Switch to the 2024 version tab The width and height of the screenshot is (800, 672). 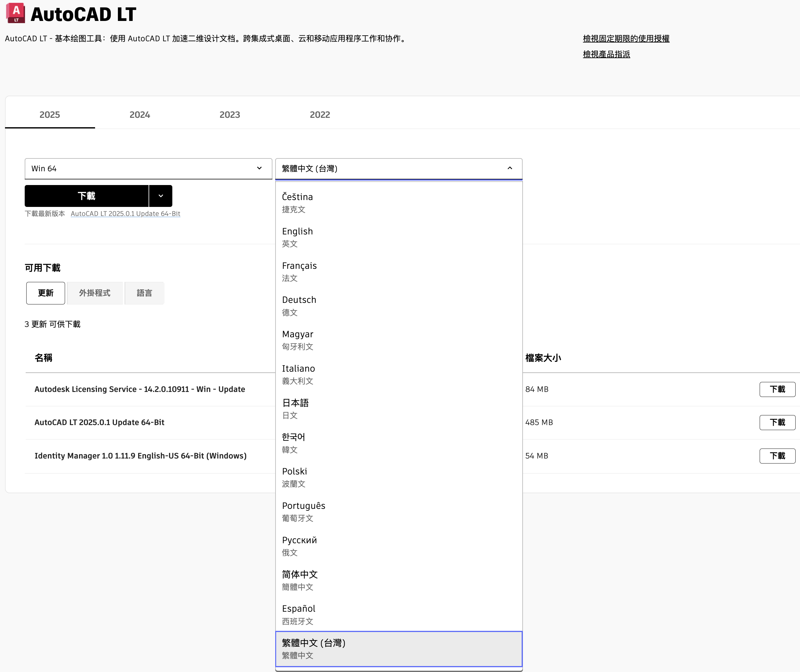[x=139, y=115]
